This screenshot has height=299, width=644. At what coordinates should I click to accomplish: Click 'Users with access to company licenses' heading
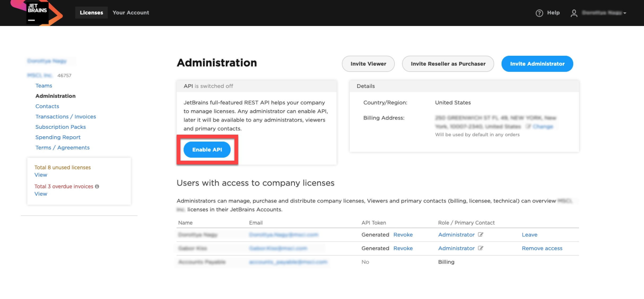(x=255, y=183)
